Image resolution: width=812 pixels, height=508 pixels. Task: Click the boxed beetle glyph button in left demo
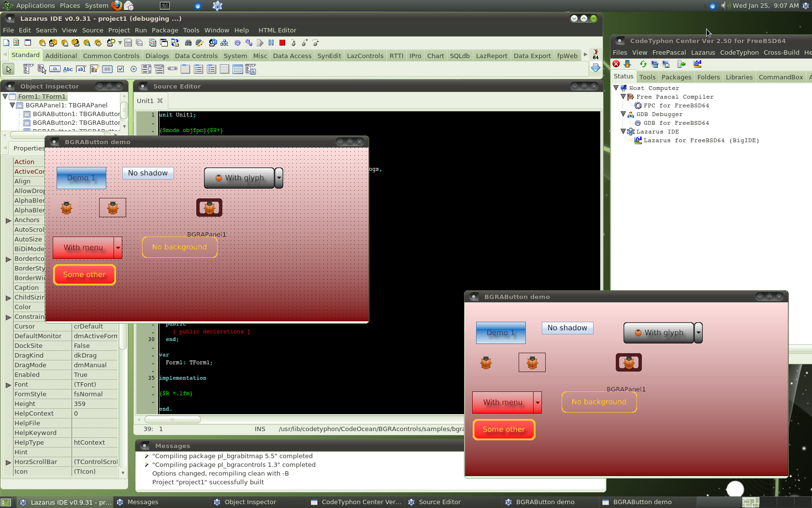point(113,208)
